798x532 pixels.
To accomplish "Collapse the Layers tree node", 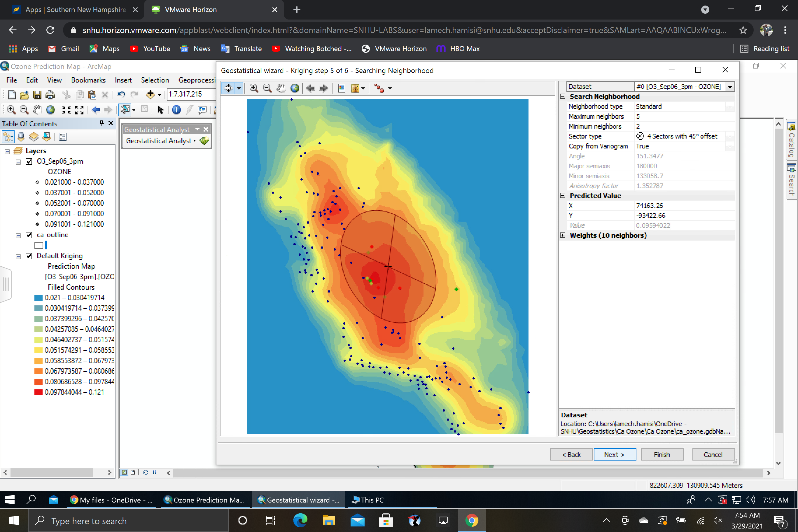I will pyautogui.click(x=7, y=151).
